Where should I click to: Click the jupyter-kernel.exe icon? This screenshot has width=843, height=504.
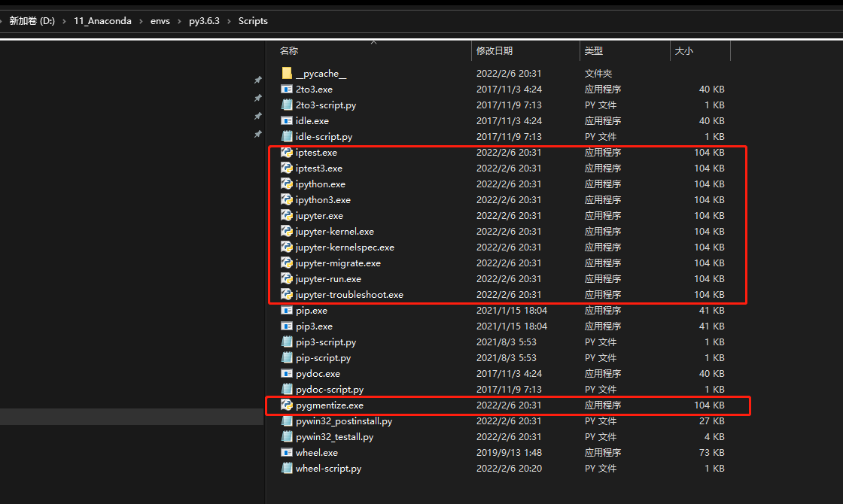pos(287,231)
